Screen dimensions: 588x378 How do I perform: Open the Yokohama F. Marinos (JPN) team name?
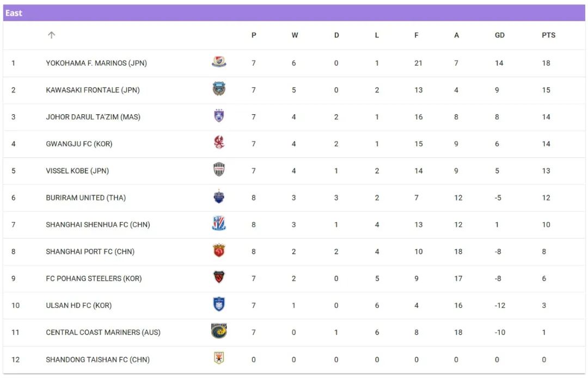tap(96, 63)
